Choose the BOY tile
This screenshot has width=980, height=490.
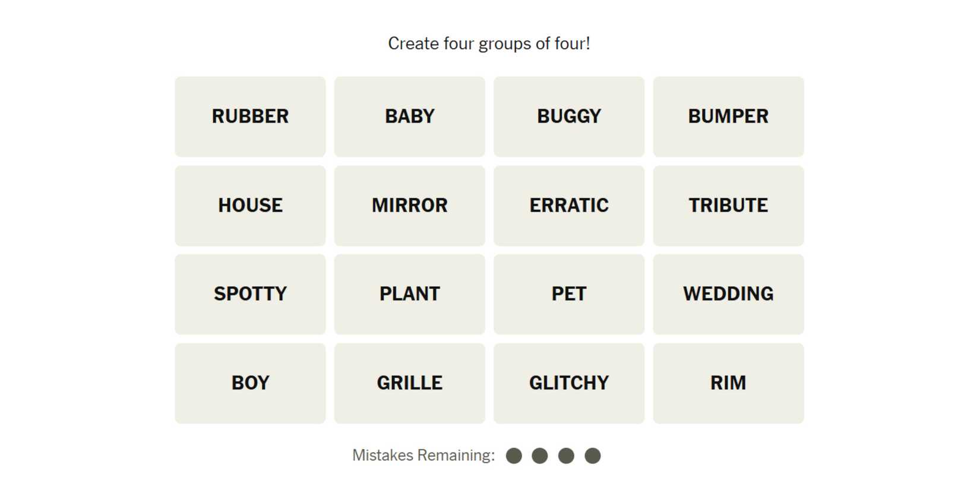pos(250,383)
